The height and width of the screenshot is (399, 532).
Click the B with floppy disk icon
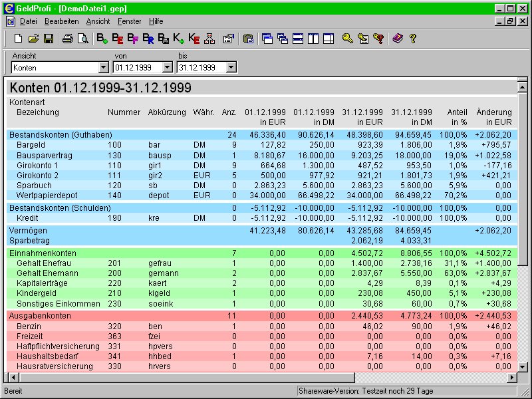pyautogui.click(x=163, y=39)
